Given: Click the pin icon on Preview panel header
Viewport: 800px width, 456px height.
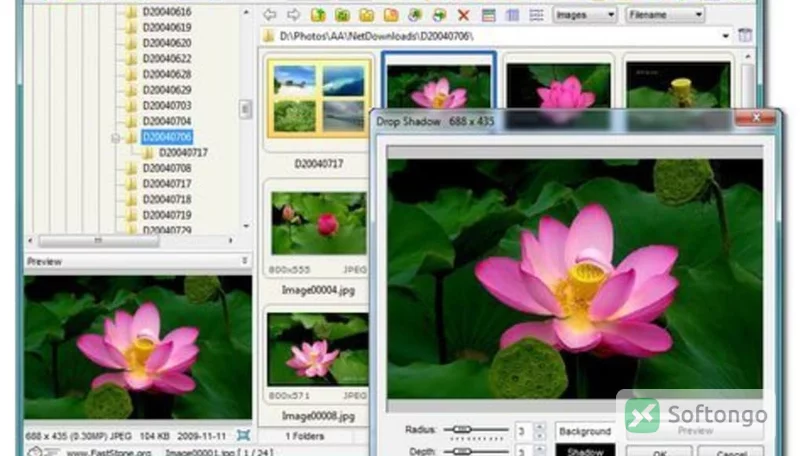Looking at the screenshot, I should pyautogui.click(x=244, y=261).
